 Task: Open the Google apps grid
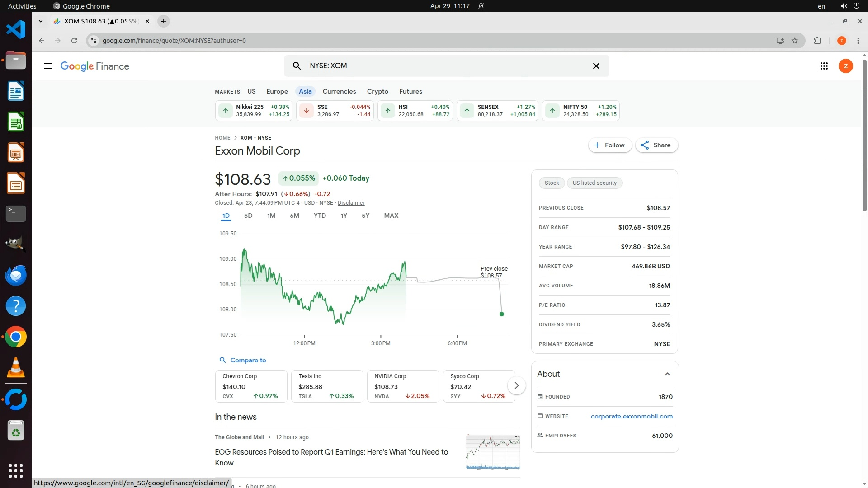click(824, 66)
